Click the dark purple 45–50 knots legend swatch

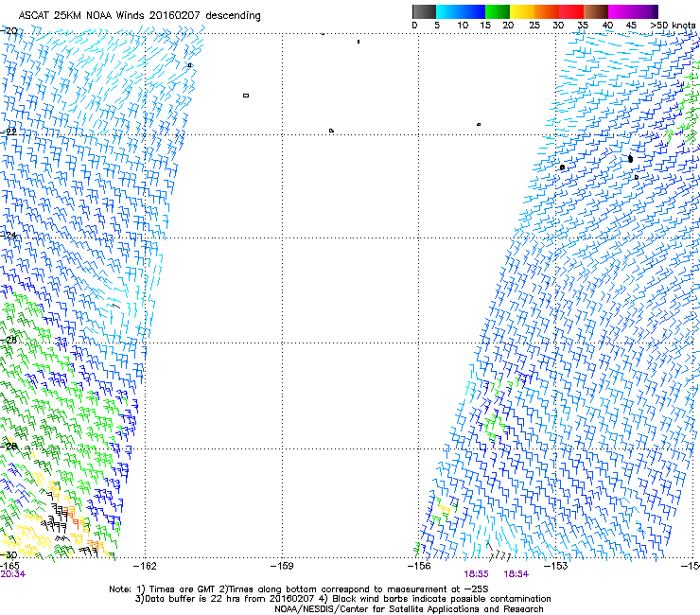coord(645,11)
